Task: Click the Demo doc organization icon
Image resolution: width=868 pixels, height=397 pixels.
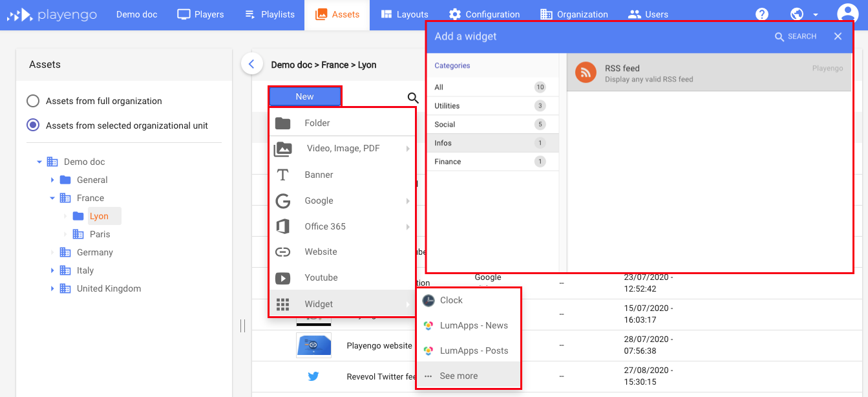Action: pos(52,162)
